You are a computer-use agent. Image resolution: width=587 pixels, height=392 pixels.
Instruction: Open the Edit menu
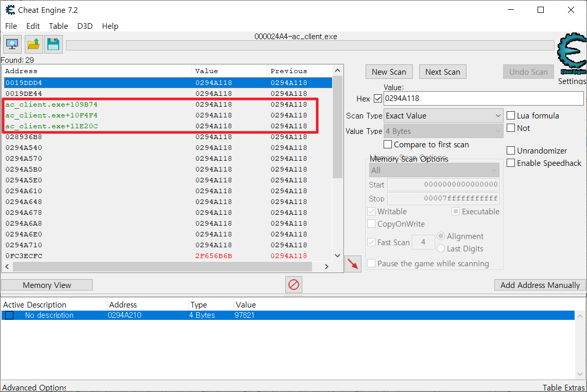(x=33, y=26)
